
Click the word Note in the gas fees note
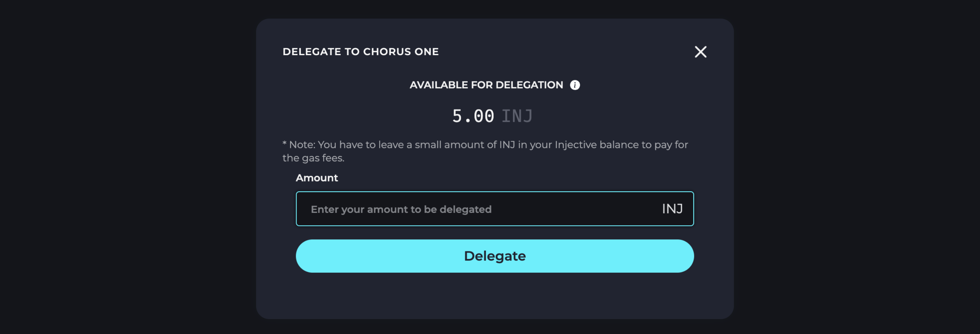pos(302,144)
